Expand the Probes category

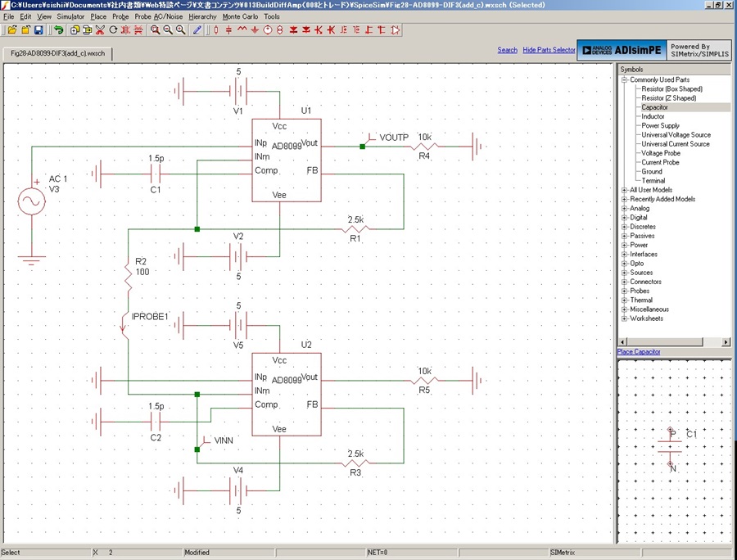coord(624,291)
